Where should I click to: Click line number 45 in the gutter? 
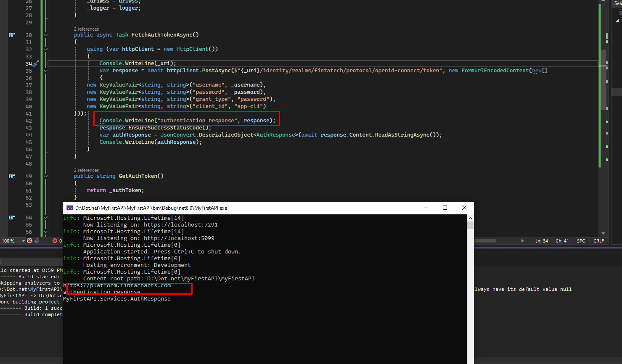pos(29,142)
